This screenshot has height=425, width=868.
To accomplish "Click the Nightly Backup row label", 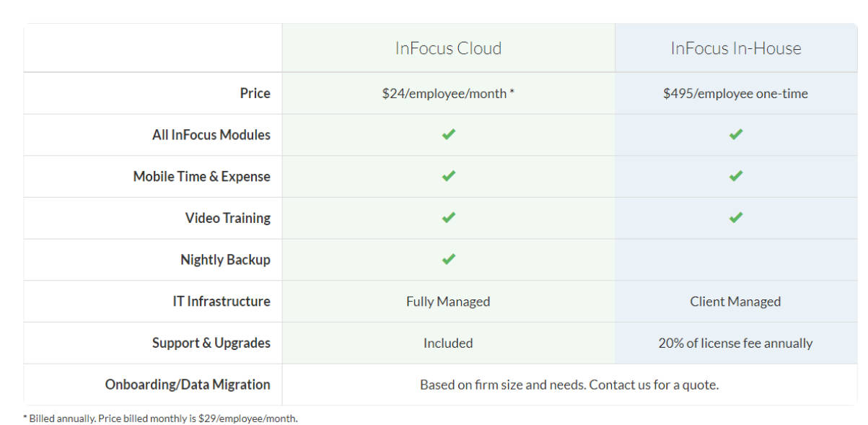I will [x=225, y=260].
